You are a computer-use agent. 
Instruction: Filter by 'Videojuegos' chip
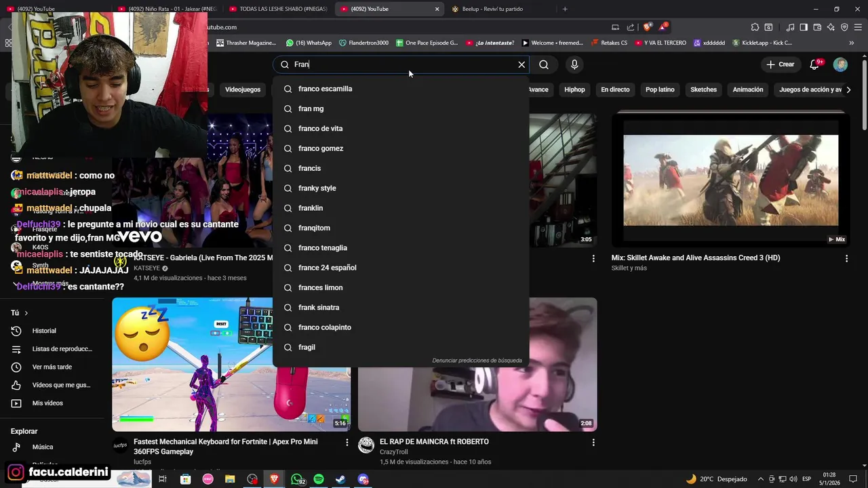tap(243, 89)
